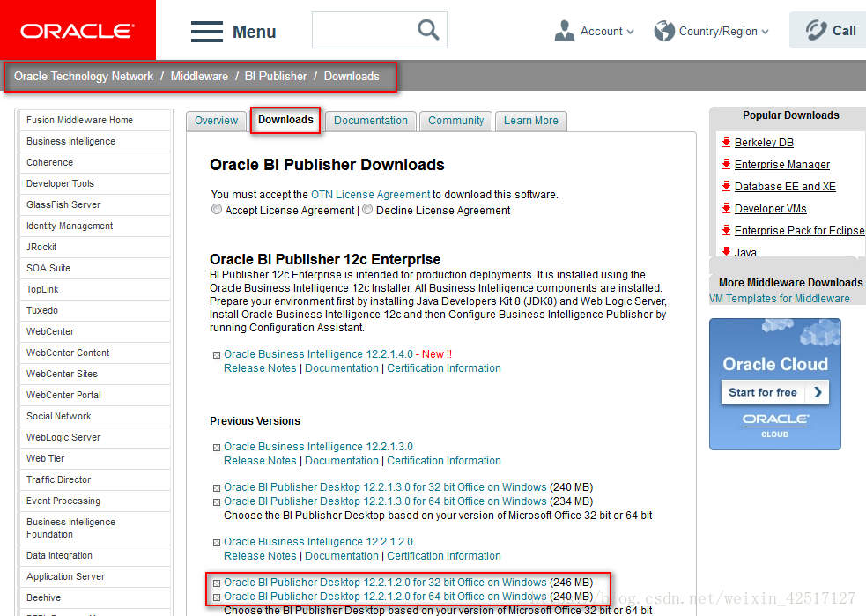Select Decline License Agreement radio button
Screen dimensions: 866x616
[367, 210]
